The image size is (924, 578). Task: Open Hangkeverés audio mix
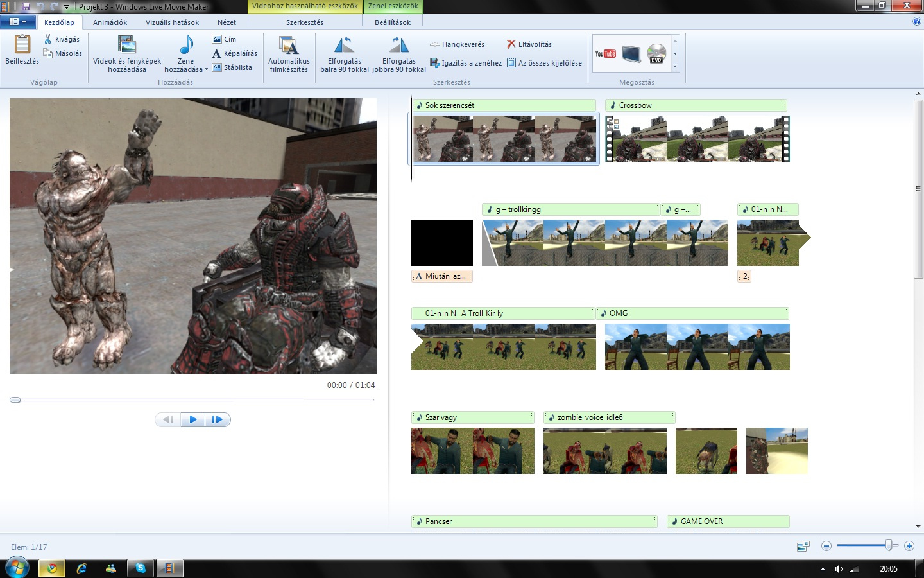point(457,44)
